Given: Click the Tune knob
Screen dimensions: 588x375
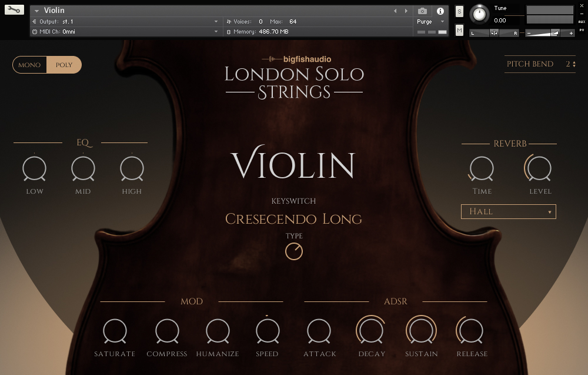Looking at the screenshot, I should coord(479,14).
